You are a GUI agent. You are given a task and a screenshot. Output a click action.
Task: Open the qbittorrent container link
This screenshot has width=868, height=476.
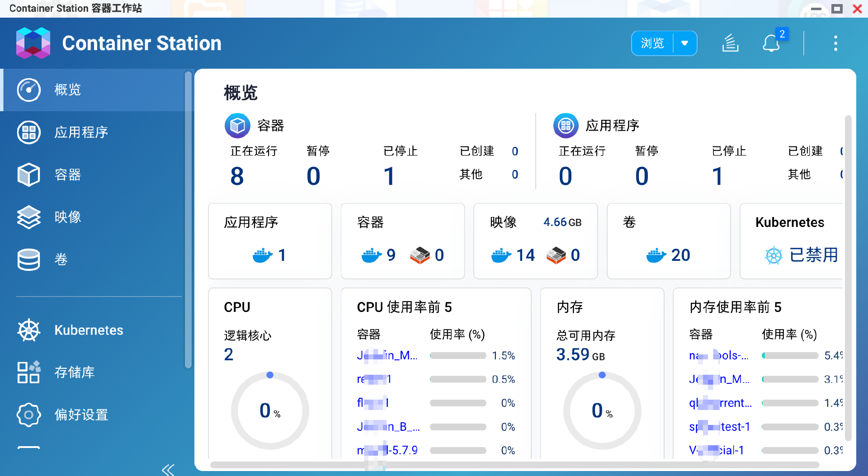click(720, 403)
